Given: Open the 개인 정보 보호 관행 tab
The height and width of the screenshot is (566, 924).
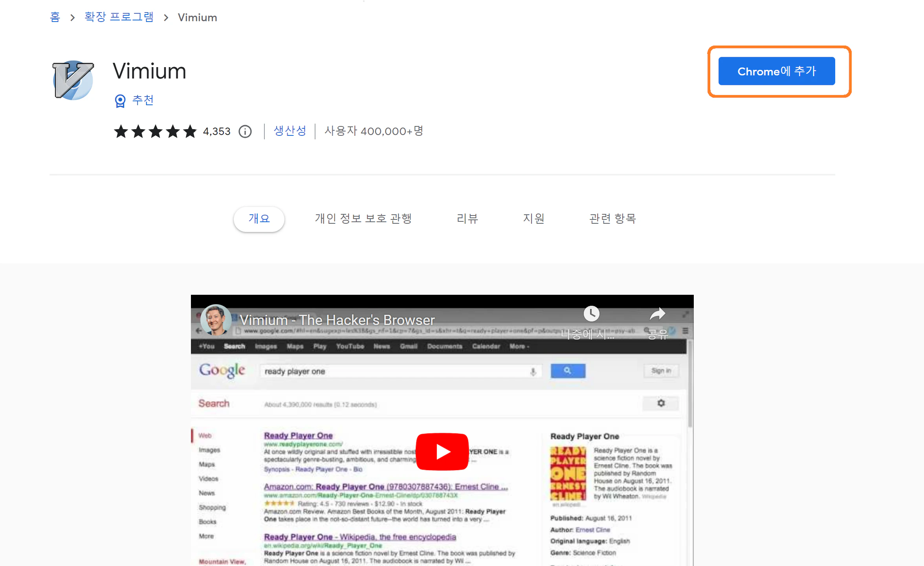Looking at the screenshot, I should (363, 219).
